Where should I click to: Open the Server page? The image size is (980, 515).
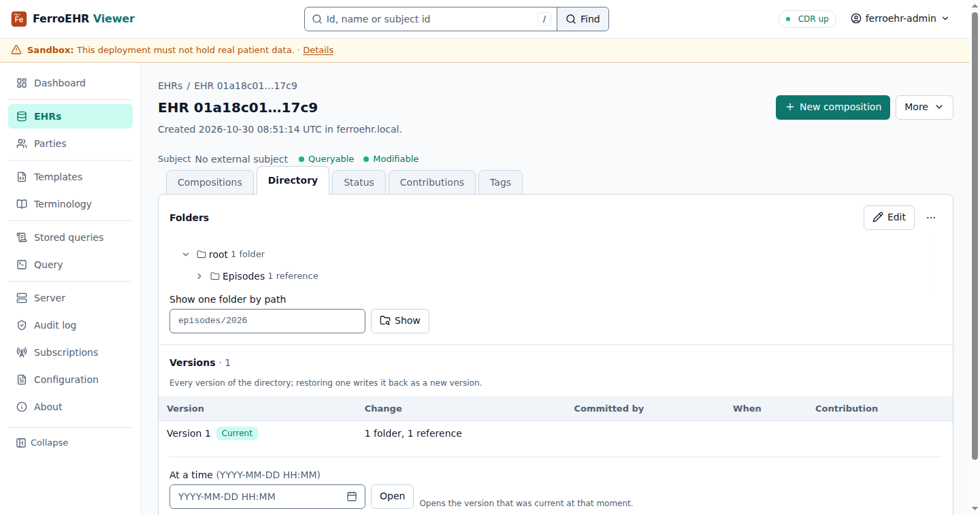point(70,298)
